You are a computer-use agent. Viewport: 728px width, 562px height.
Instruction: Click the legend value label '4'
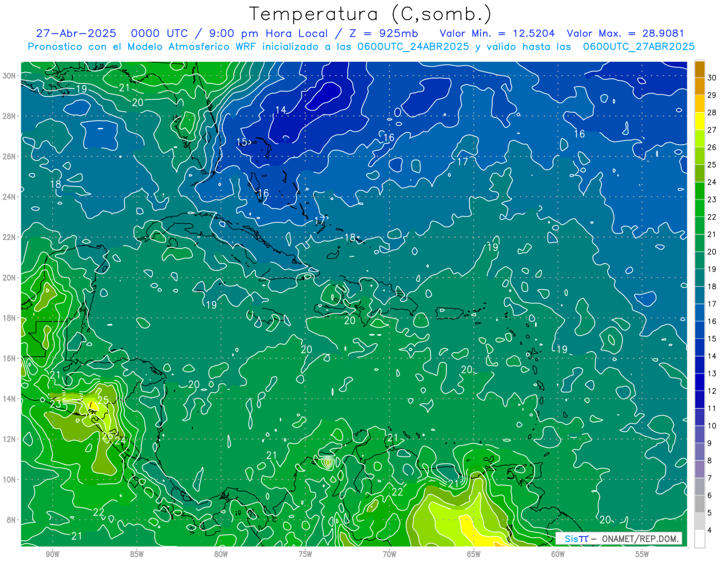710,530
